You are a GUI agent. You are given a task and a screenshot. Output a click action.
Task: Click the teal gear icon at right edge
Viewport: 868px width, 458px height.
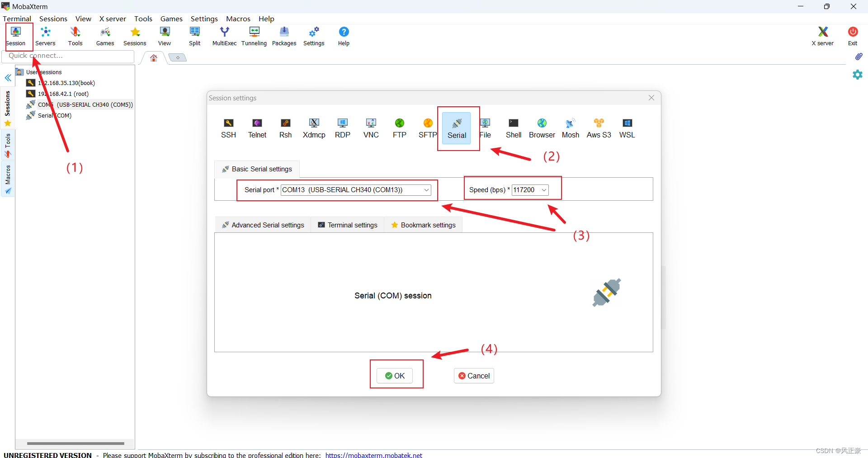pos(858,75)
